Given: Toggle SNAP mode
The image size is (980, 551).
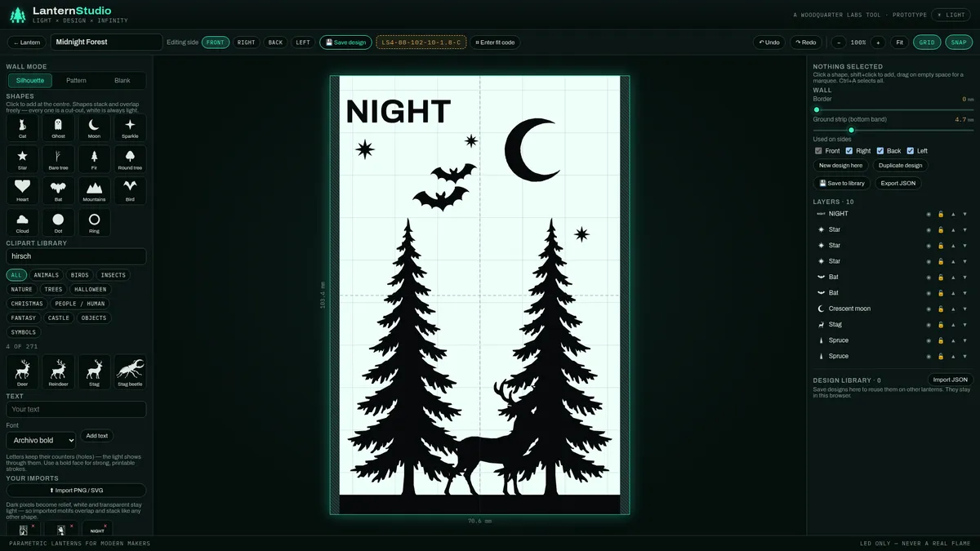Looking at the screenshot, I should (959, 42).
